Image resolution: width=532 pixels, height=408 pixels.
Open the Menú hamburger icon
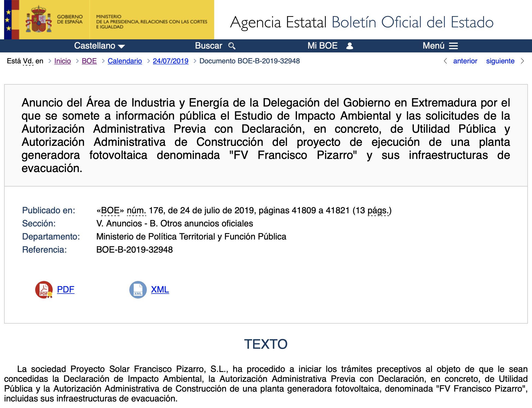click(x=453, y=46)
